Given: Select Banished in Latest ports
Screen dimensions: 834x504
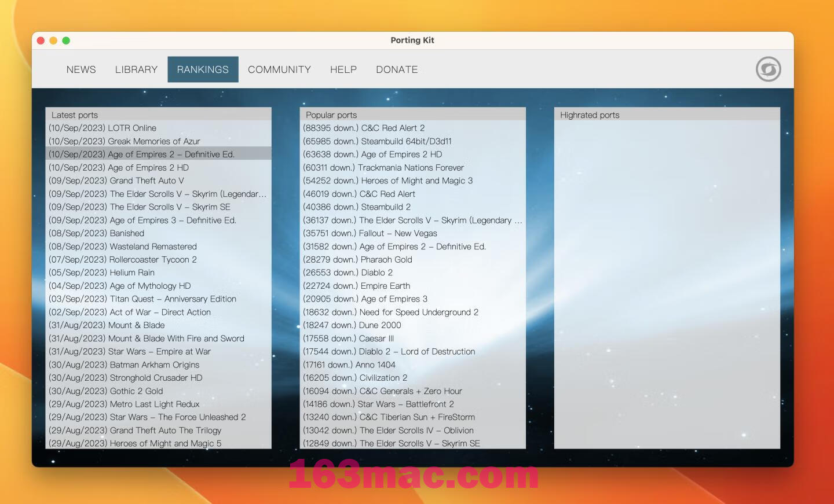Looking at the screenshot, I should tap(158, 233).
